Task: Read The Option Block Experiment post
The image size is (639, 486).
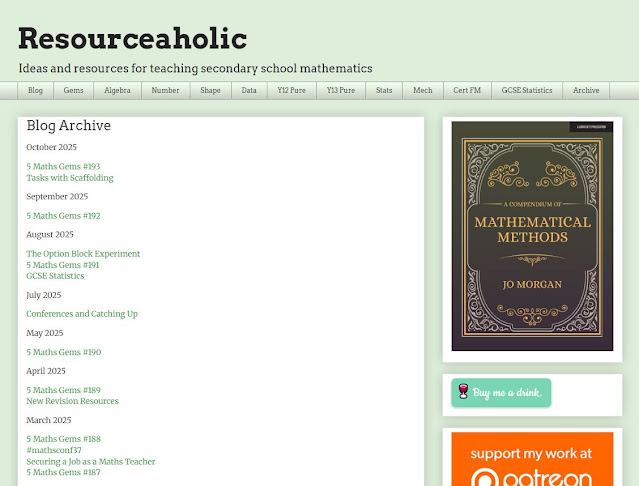Action: click(83, 254)
